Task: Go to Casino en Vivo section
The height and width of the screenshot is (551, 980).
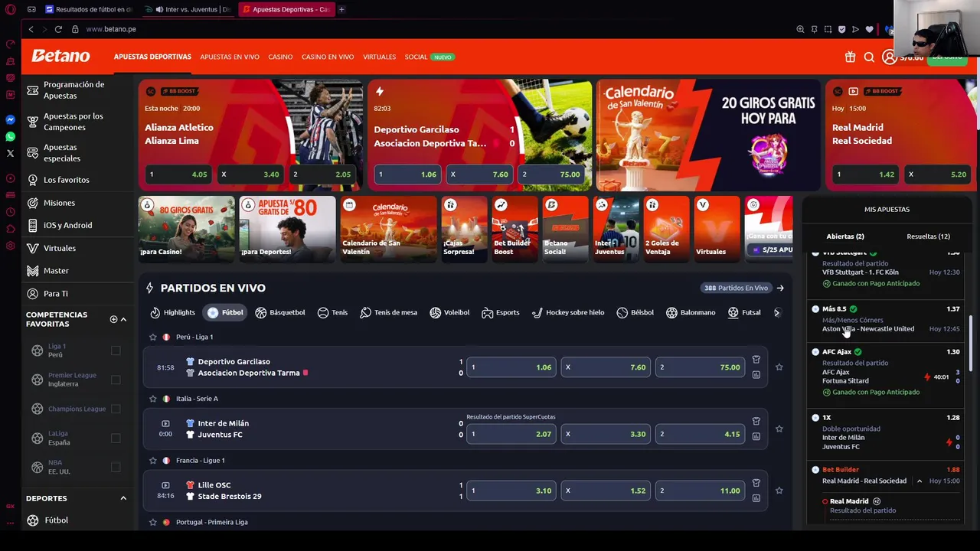Action: point(328,57)
